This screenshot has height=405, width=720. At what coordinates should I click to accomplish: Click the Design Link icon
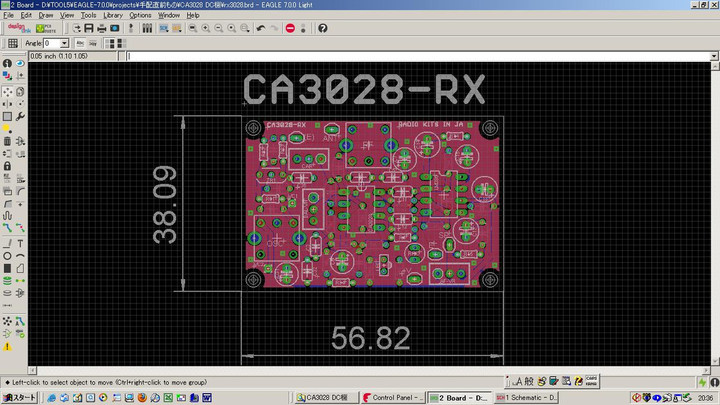[x=18, y=28]
